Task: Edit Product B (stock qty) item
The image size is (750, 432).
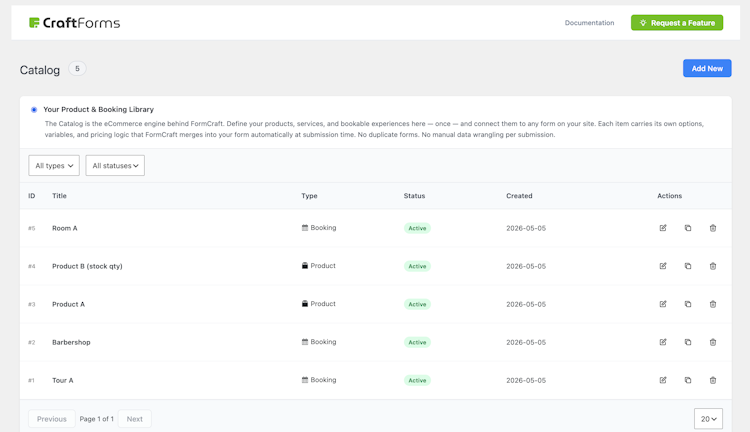Action: click(x=663, y=266)
